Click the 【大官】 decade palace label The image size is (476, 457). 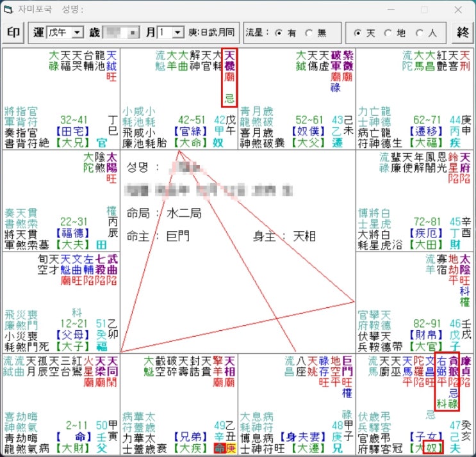coord(426,346)
